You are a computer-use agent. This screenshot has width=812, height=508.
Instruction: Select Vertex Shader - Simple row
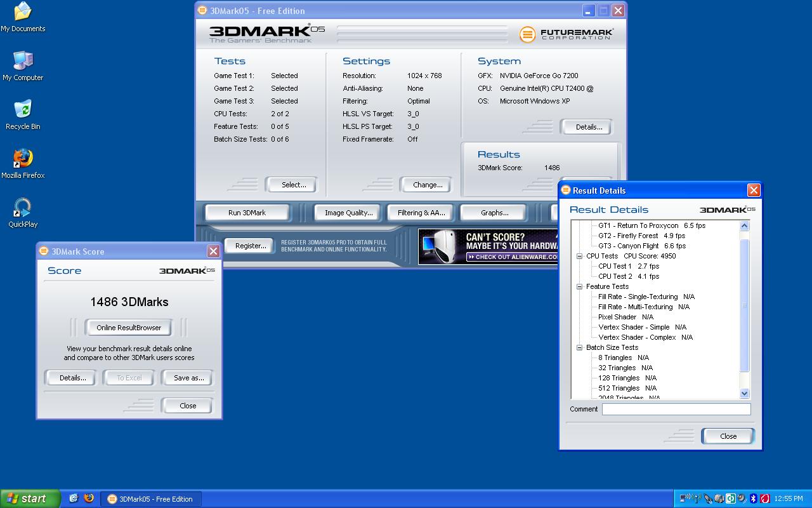(642, 327)
